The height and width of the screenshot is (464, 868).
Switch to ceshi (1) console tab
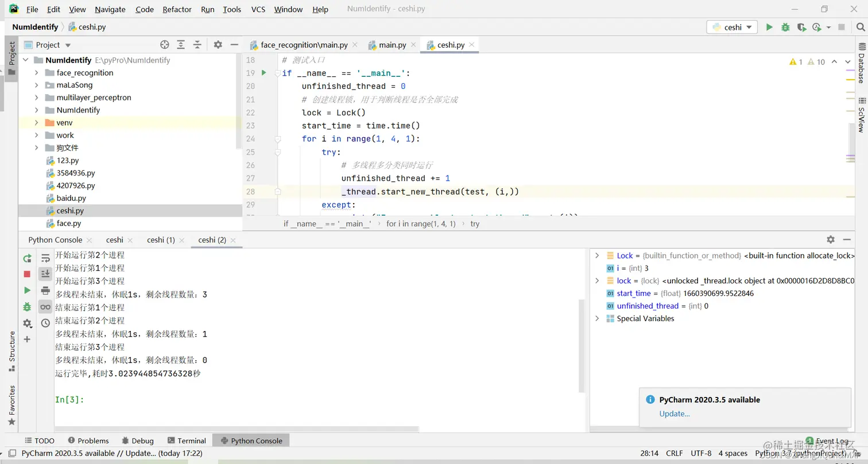(161, 240)
